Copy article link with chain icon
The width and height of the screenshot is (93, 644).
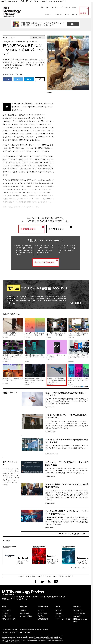click(x=40, y=79)
